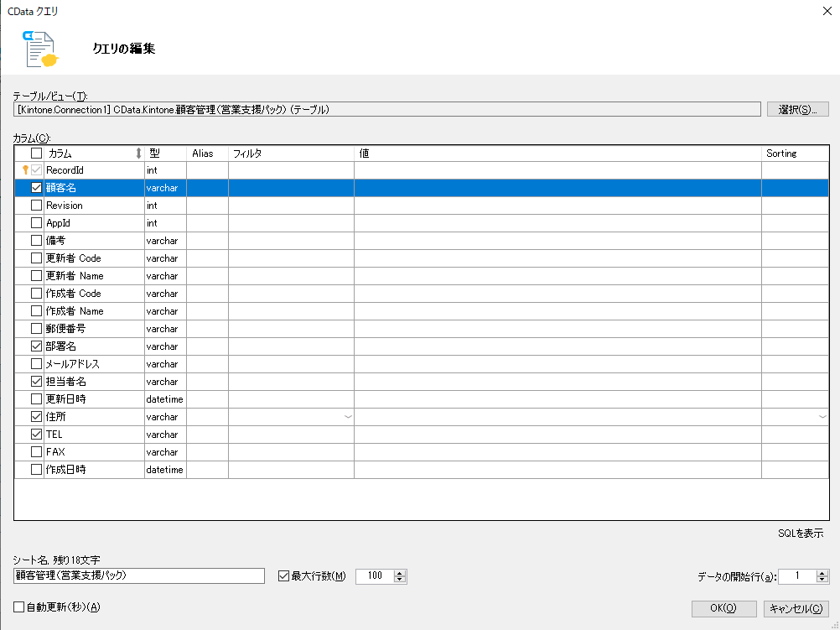The width and height of the screenshot is (840, 630).
Task: Click the Sorting cell on 顧客名 row
Action: tap(795, 188)
